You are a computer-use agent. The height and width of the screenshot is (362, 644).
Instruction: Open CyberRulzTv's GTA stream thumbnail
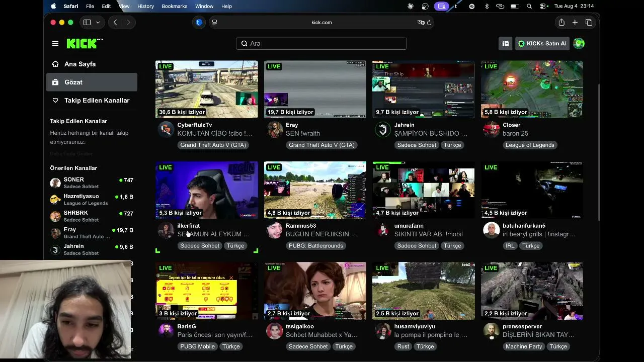[x=207, y=89]
